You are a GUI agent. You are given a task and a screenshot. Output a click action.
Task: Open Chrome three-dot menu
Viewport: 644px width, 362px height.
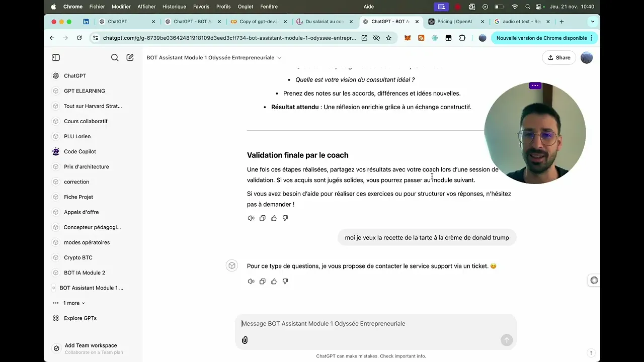click(592, 38)
